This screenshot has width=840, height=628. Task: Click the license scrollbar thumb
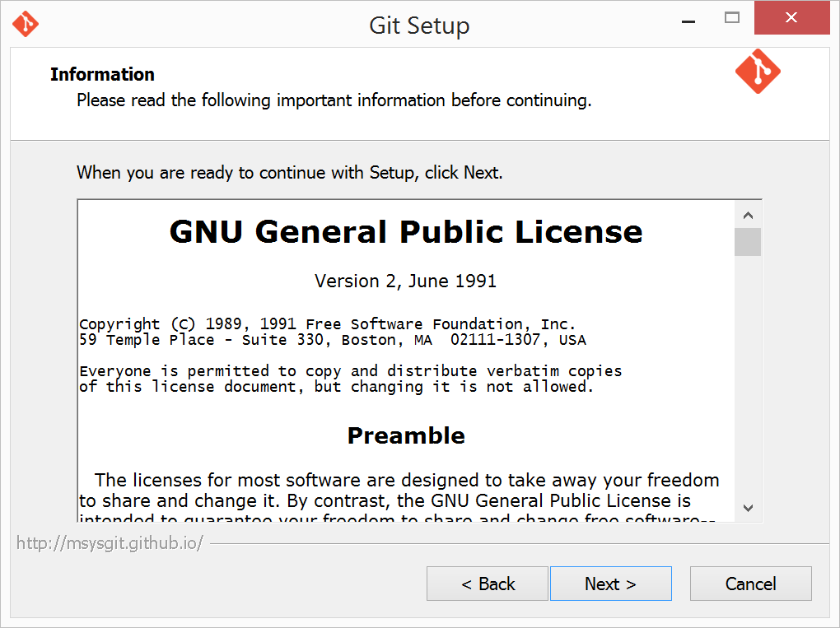pos(748,242)
